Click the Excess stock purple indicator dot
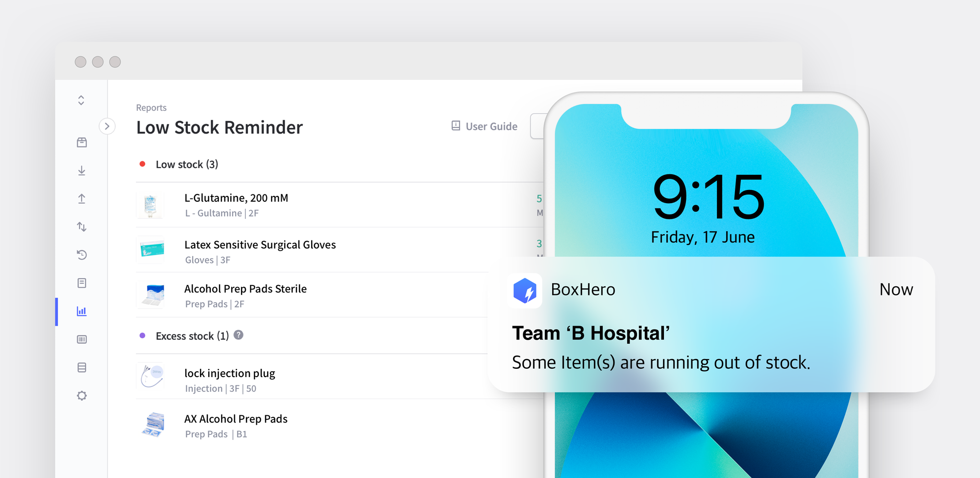 coord(143,335)
